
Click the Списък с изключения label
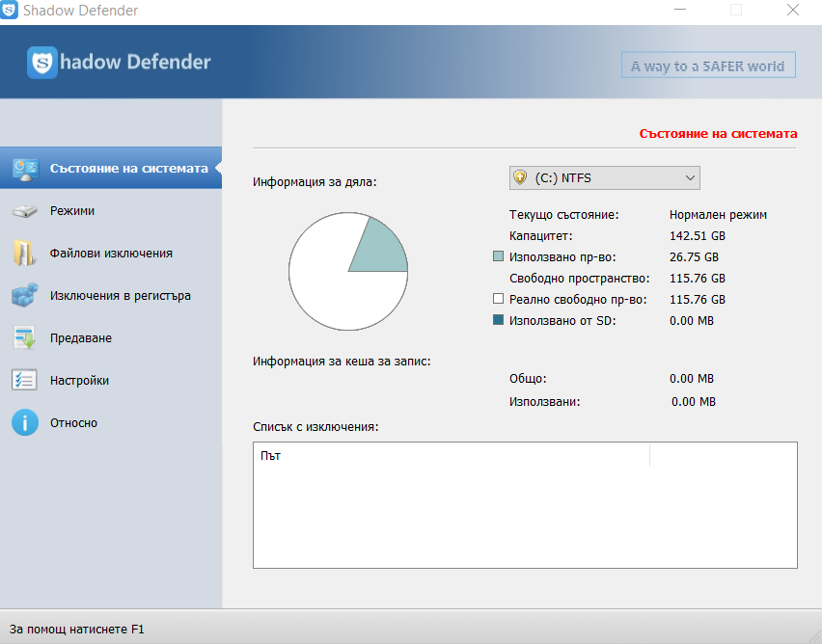click(315, 427)
